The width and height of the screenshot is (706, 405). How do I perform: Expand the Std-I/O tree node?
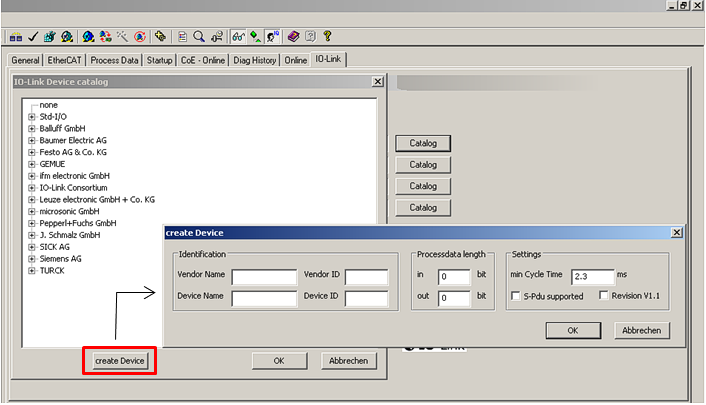[32, 117]
